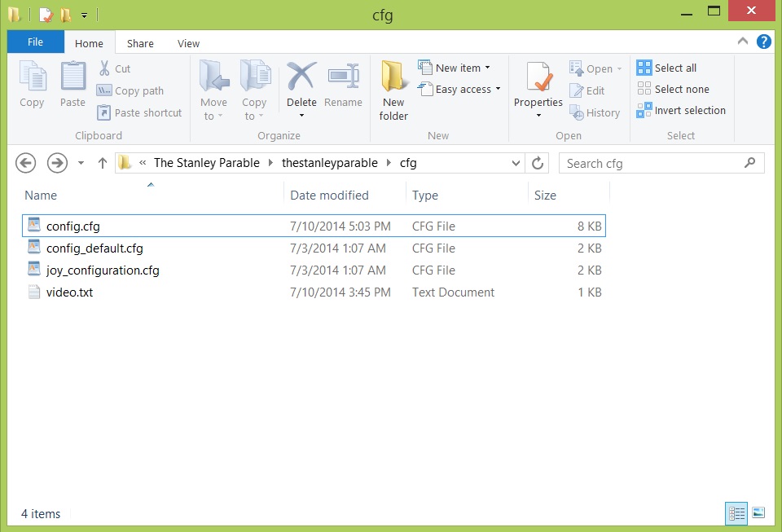The height and width of the screenshot is (532, 782).
Task: Go up one folder level
Action: pyautogui.click(x=103, y=163)
